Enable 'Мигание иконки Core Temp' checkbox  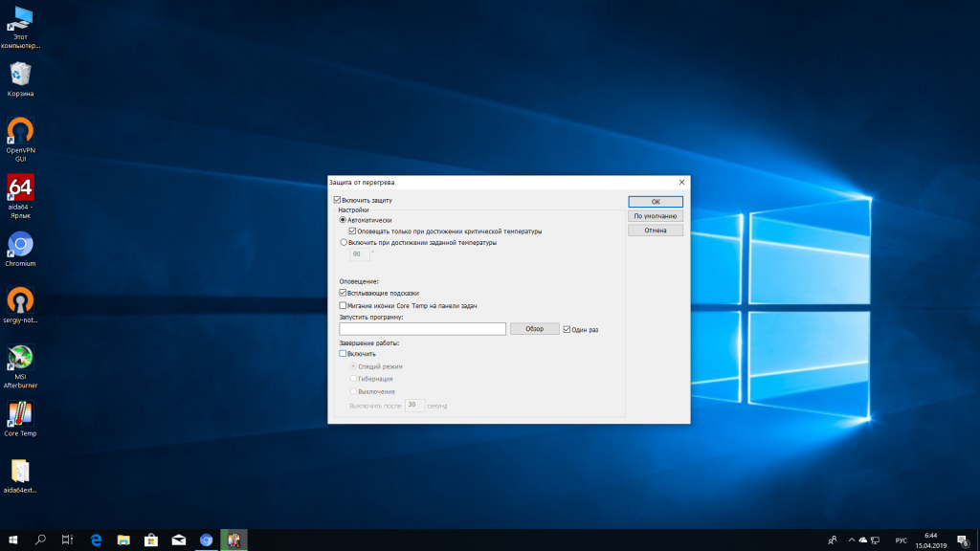pos(344,305)
